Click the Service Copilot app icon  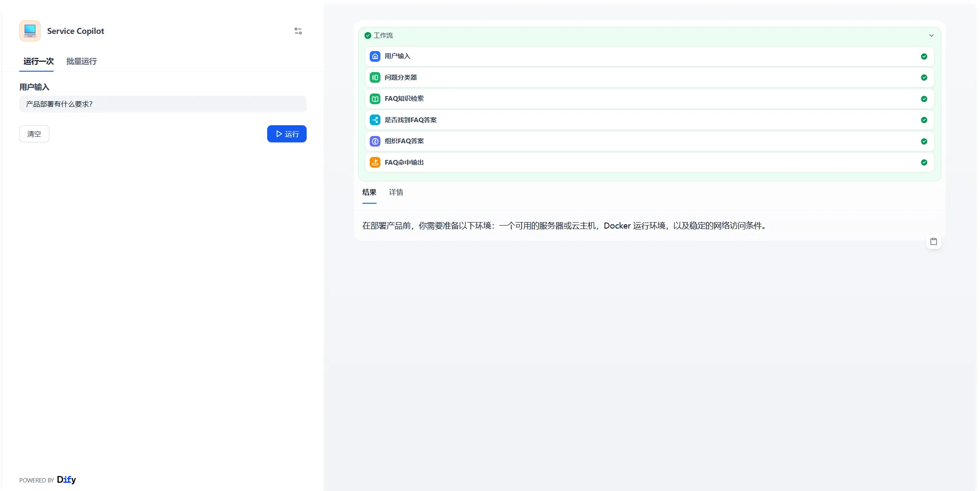[30, 31]
